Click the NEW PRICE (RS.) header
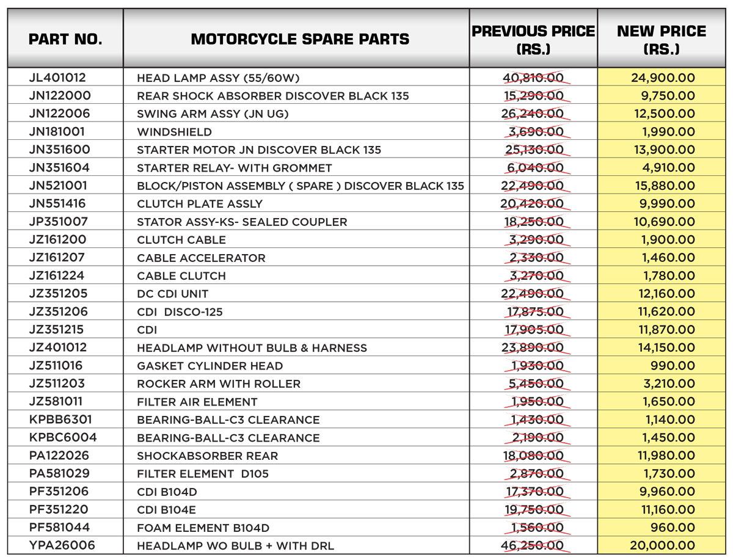Image resolution: width=733 pixels, height=560 pixels. click(x=662, y=40)
